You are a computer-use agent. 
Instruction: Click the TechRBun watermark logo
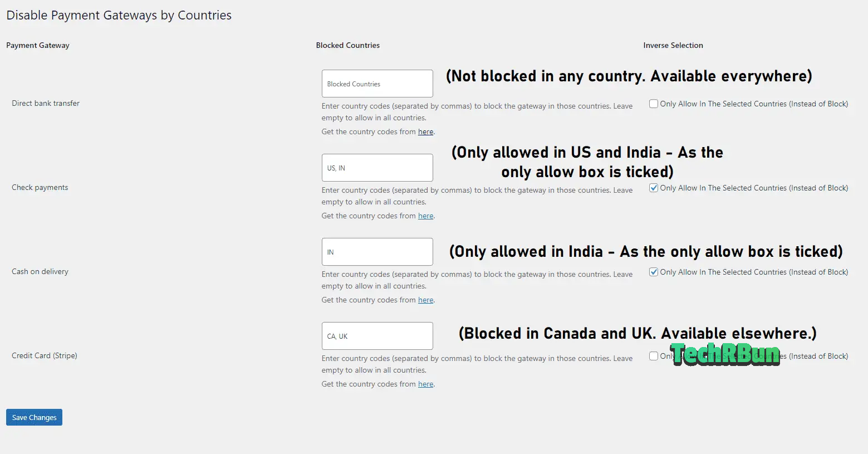coord(725,354)
